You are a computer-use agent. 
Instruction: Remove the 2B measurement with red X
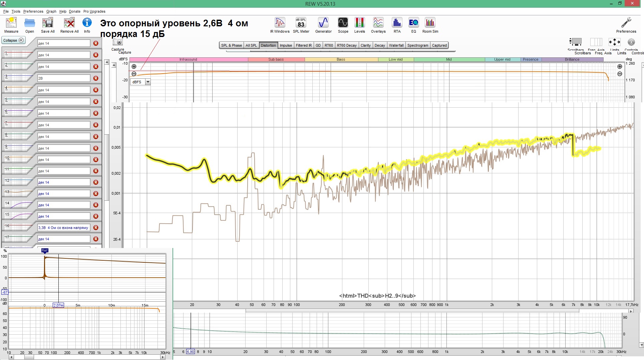tap(96, 78)
